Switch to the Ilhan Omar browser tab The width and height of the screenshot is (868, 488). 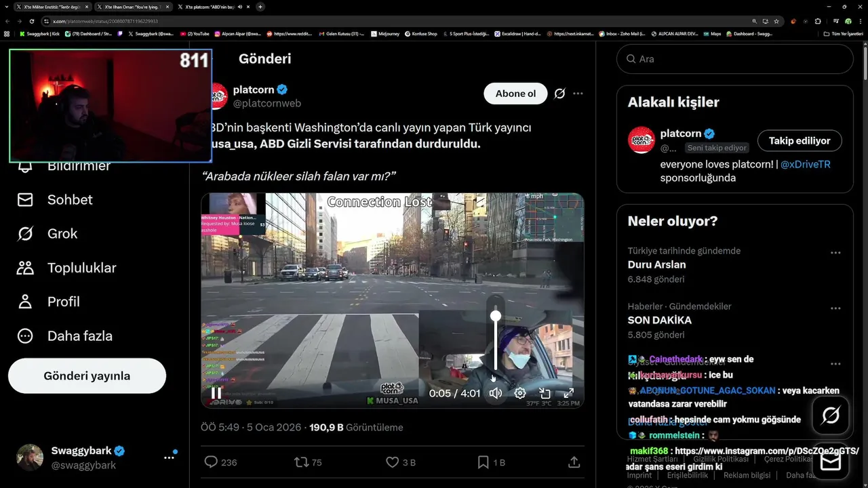coord(132,7)
